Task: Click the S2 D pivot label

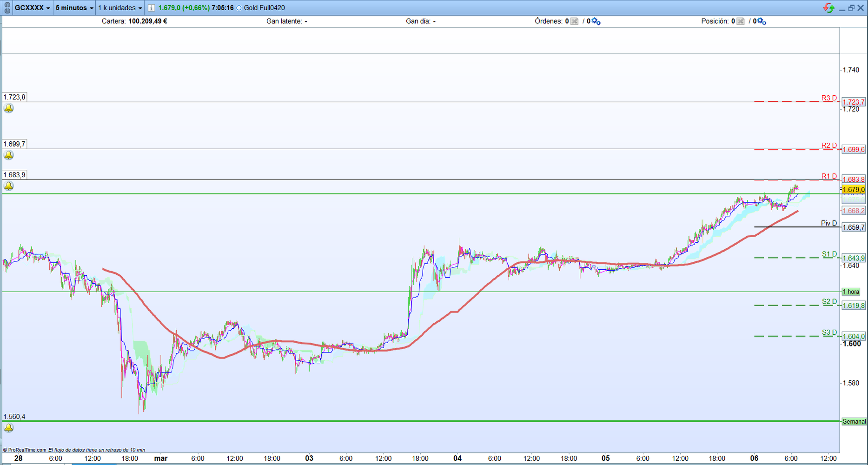Action: [829, 302]
